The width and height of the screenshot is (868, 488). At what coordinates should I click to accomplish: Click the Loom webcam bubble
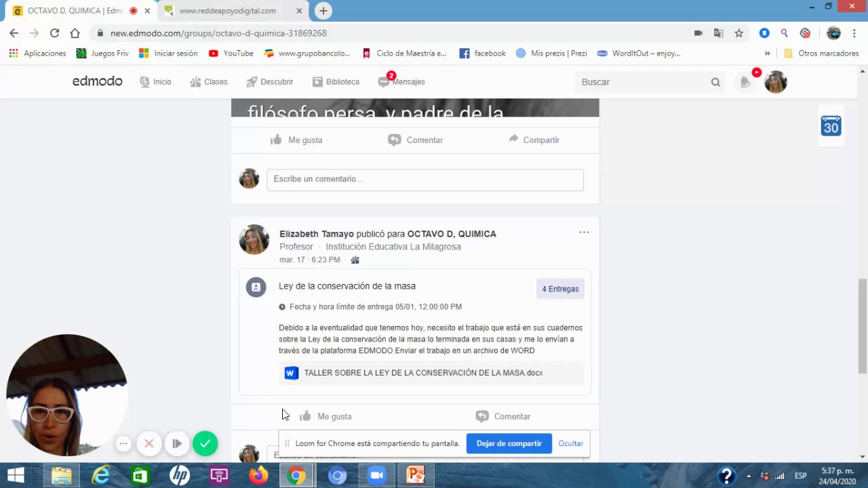[x=66, y=395]
